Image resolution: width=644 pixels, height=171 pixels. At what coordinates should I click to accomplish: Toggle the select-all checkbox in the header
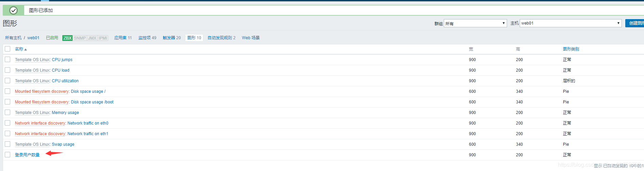click(x=7, y=49)
